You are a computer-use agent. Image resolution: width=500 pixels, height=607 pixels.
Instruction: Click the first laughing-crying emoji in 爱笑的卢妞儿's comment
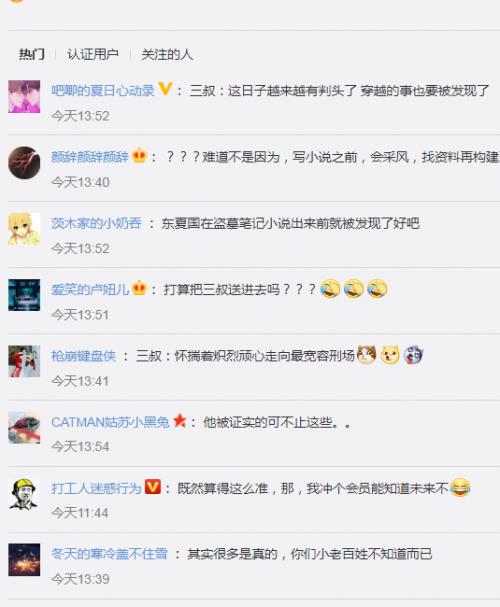(x=330, y=288)
